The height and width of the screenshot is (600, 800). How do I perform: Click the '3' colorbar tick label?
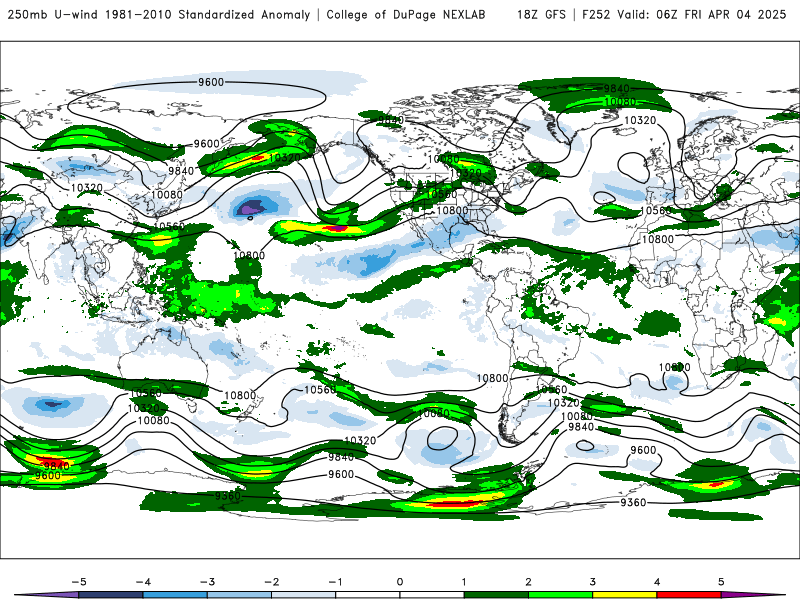pyautogui.click(x=592, y=582)
